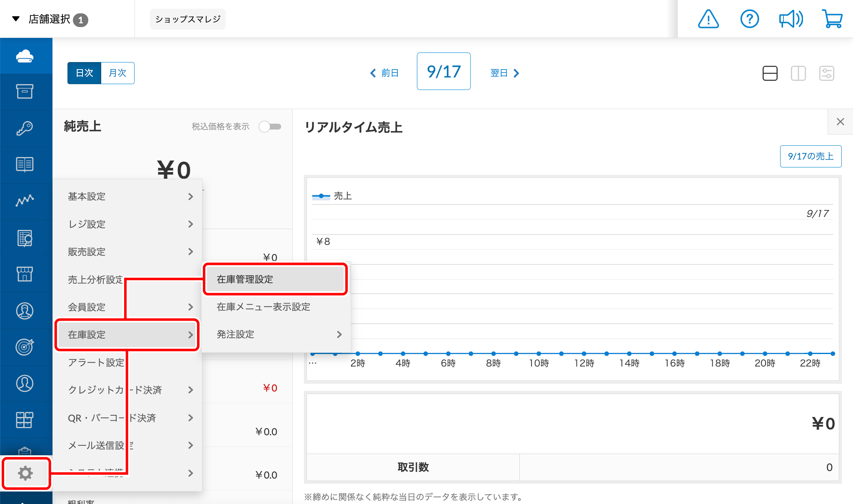Select the single-pane layout icon
853x504 pixels.
tap(770, 73)
